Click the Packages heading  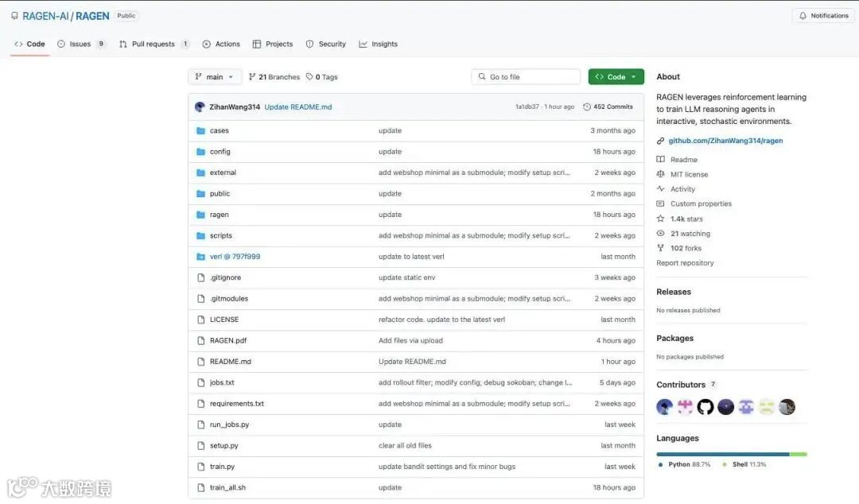click(x=675, y=339)
